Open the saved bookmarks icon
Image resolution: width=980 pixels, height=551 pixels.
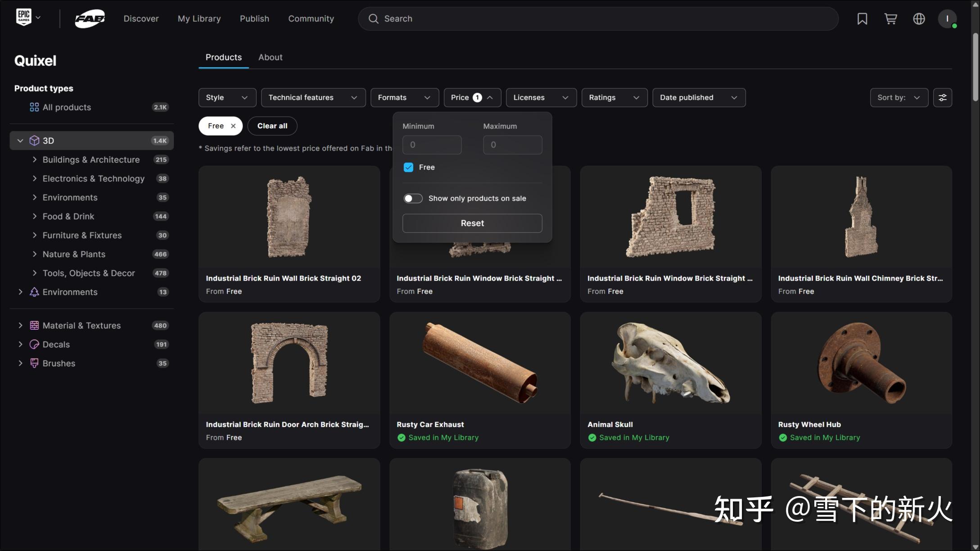[x=862, y=19]
